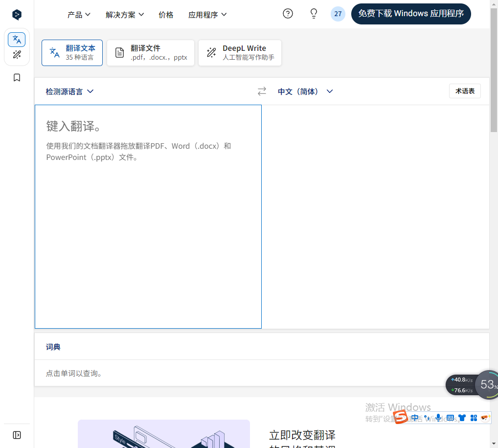Image resolution: width=498 pixels, height=448 pixels.
Task: Click the DeepL logo icon
Action: point(17,15)
